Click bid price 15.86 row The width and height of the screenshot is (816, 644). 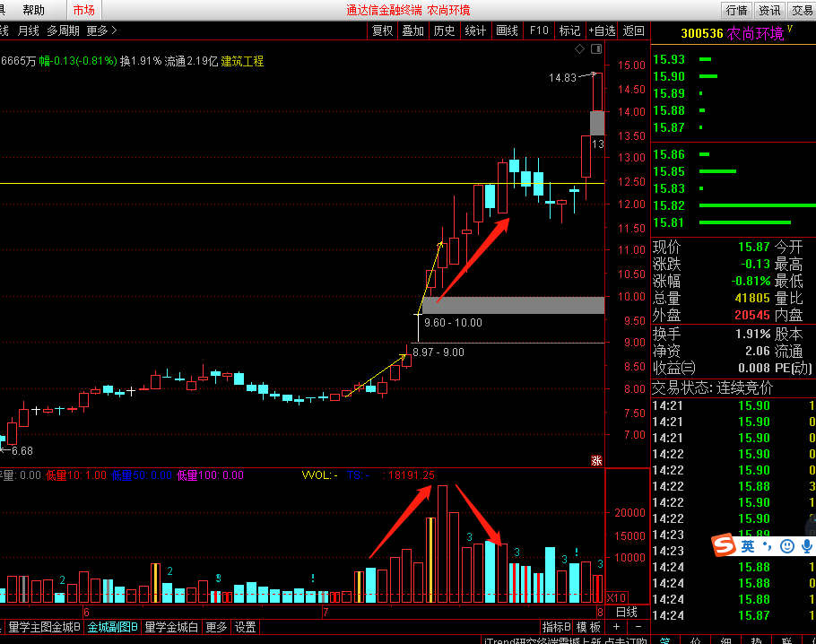(734, 154)
